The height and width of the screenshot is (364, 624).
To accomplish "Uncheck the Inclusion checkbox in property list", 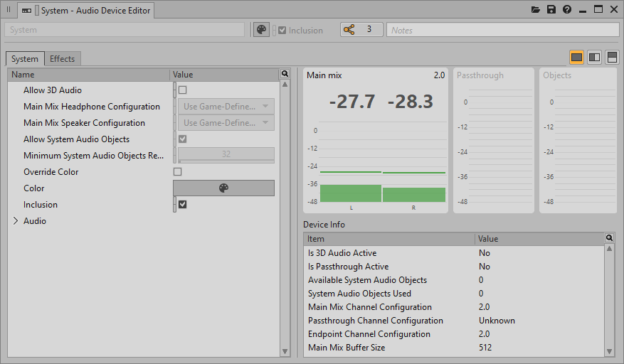I will [182, 205].
